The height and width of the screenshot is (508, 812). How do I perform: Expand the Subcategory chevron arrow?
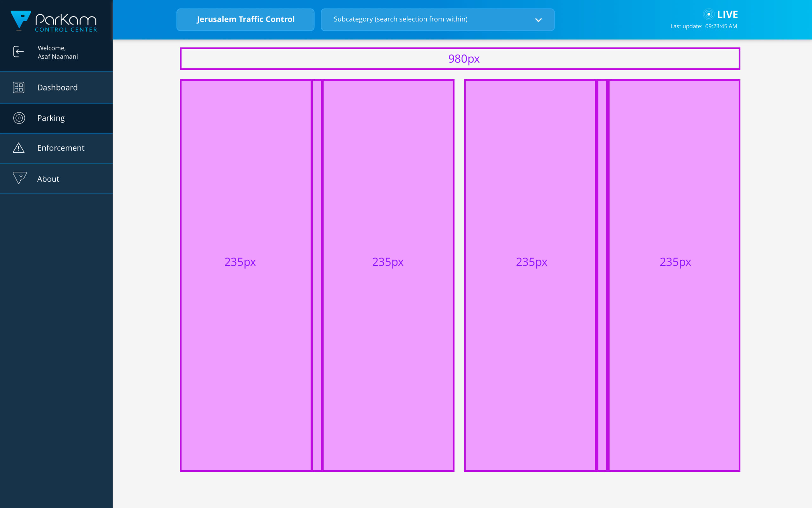tap(538, 20)
